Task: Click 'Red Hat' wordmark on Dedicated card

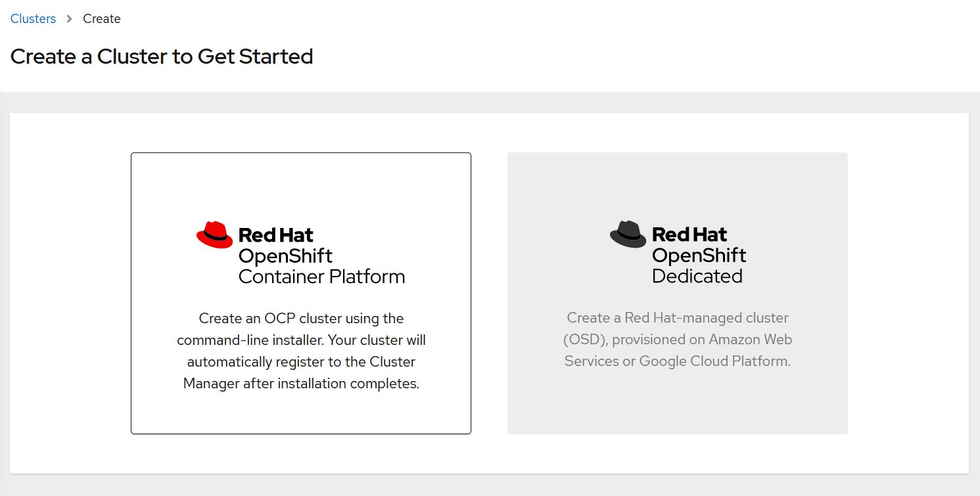Action: [689, 235]
